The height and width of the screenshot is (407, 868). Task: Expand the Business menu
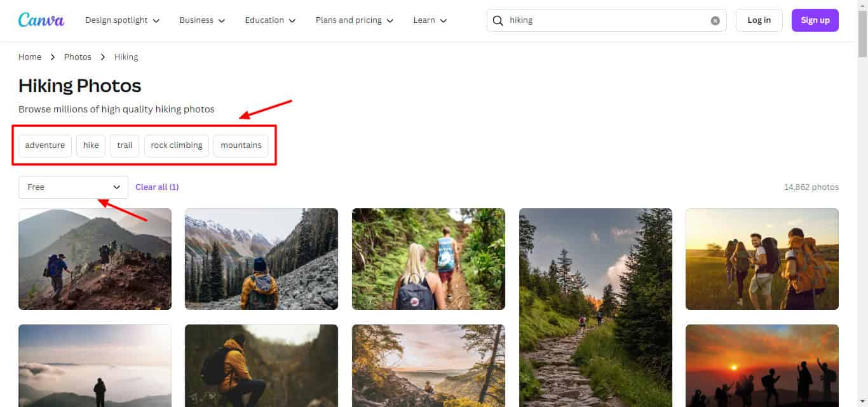tap(202, 20)
